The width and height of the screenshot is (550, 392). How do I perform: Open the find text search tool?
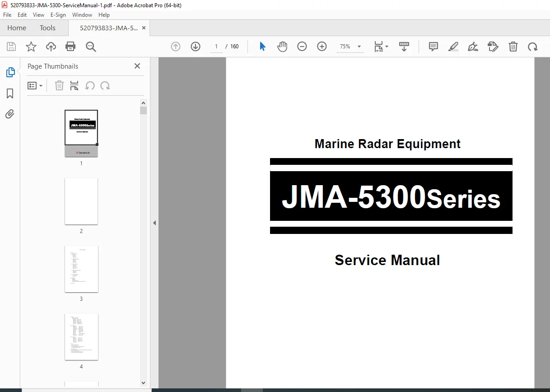[91, 47]
